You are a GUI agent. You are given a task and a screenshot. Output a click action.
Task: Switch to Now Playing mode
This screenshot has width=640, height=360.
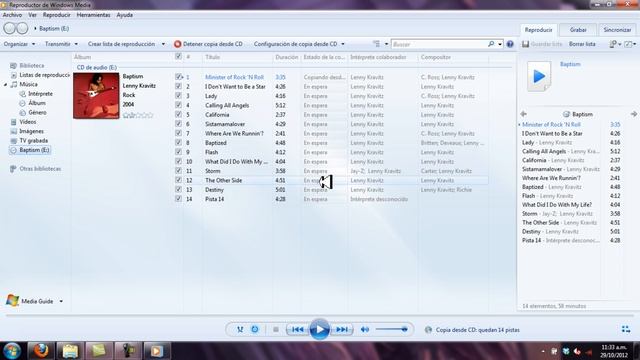[626, 329]
